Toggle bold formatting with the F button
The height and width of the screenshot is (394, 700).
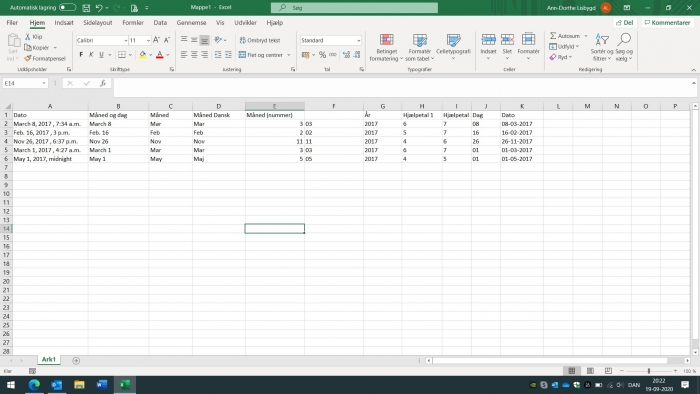(x=81, y=55)
